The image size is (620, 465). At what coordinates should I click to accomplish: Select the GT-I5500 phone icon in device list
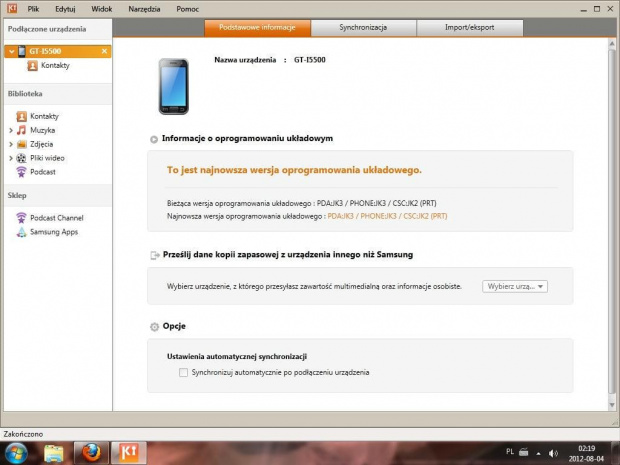(x=22, y=51)
